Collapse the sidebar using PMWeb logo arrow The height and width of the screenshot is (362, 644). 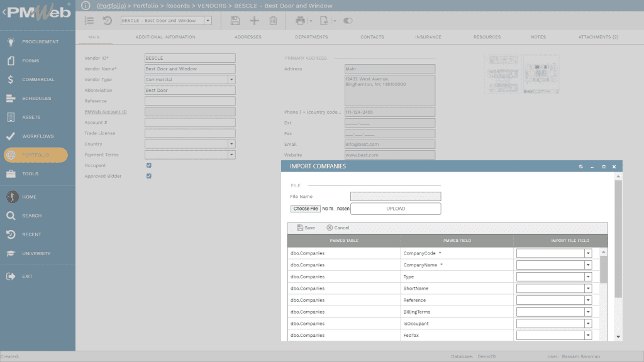pos(4,12)
